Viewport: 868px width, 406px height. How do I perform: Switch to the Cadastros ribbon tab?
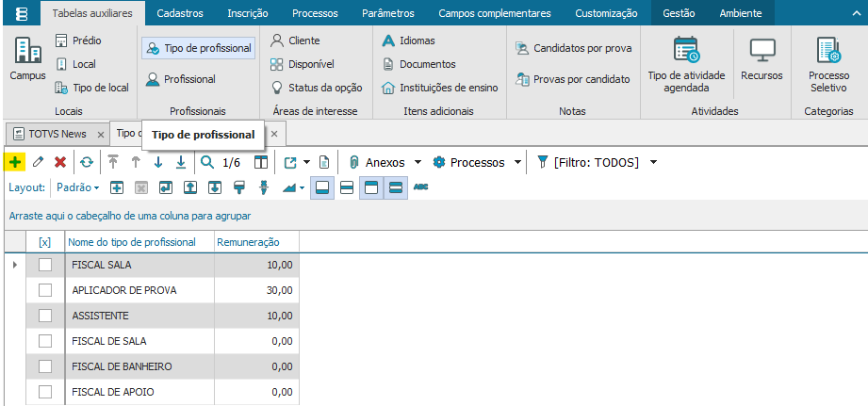click(179, 14)
